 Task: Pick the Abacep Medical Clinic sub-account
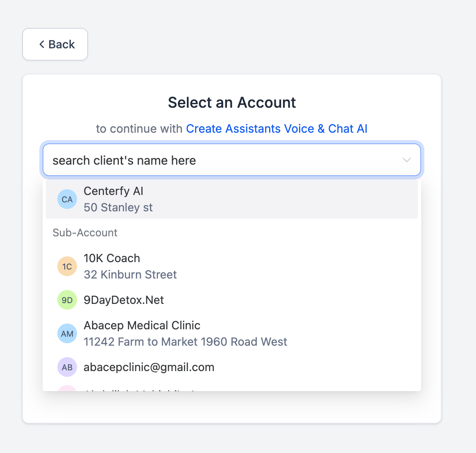tap(142, 326)
